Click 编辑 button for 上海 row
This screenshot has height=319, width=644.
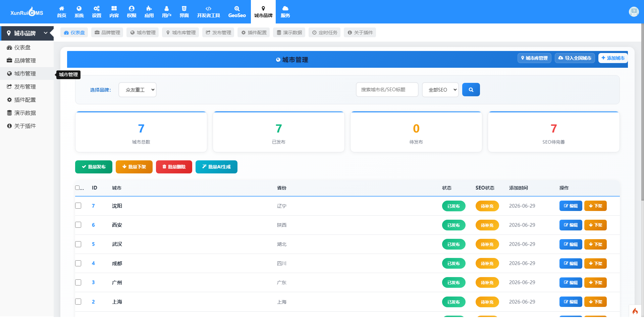tap(571, 302)
